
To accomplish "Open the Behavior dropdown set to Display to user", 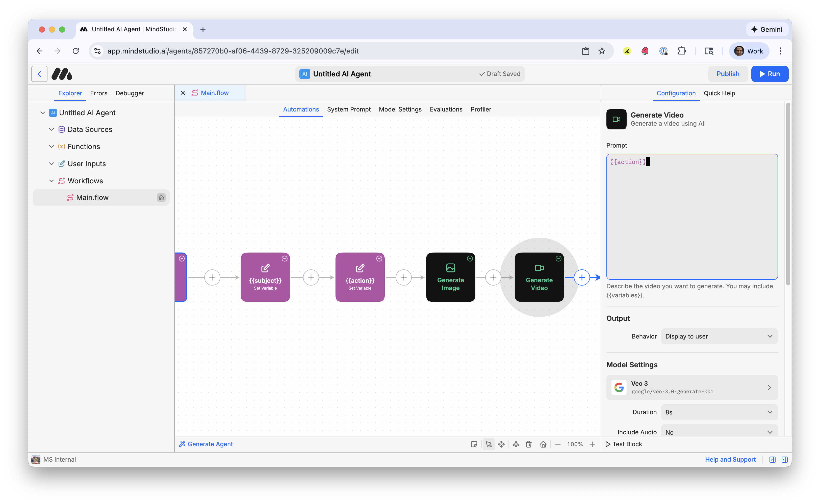I will coord(719,336).
